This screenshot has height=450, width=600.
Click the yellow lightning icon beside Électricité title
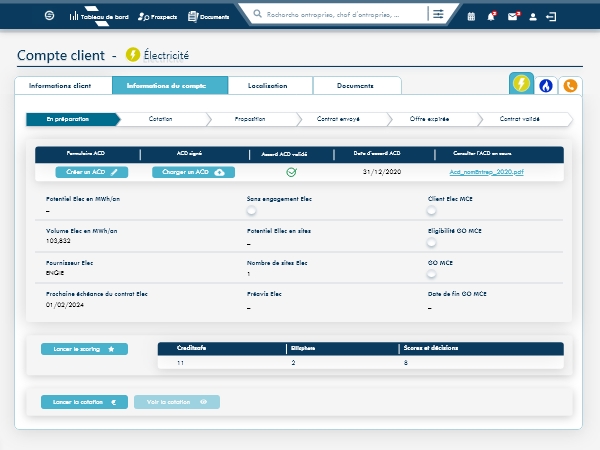[133, 55]
